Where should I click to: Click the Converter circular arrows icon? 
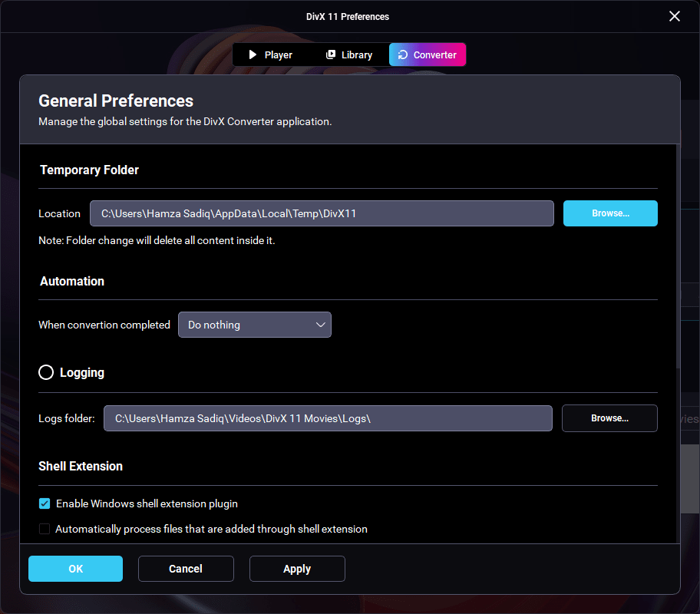click(x=403, y=54)
